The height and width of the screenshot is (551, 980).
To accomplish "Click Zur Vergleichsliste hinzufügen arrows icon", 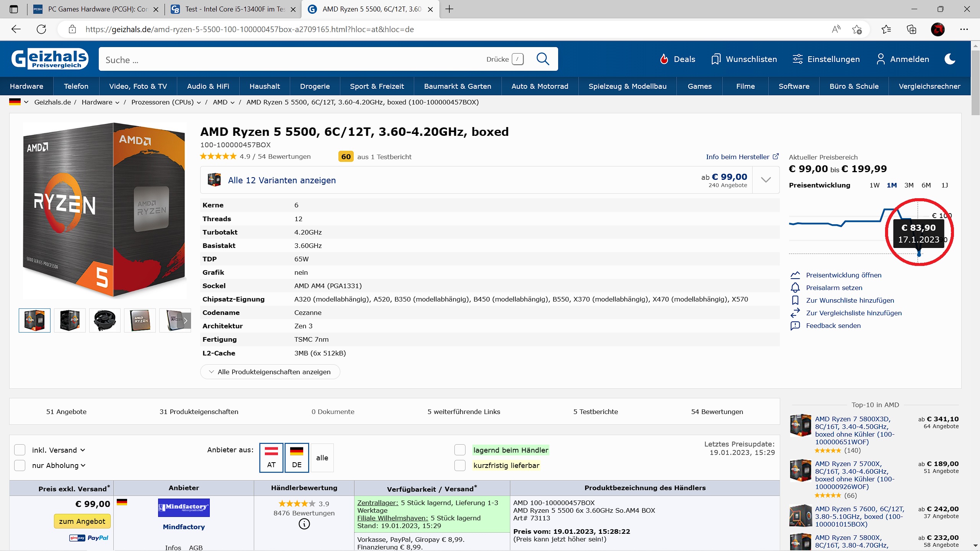I will [795, 313].
